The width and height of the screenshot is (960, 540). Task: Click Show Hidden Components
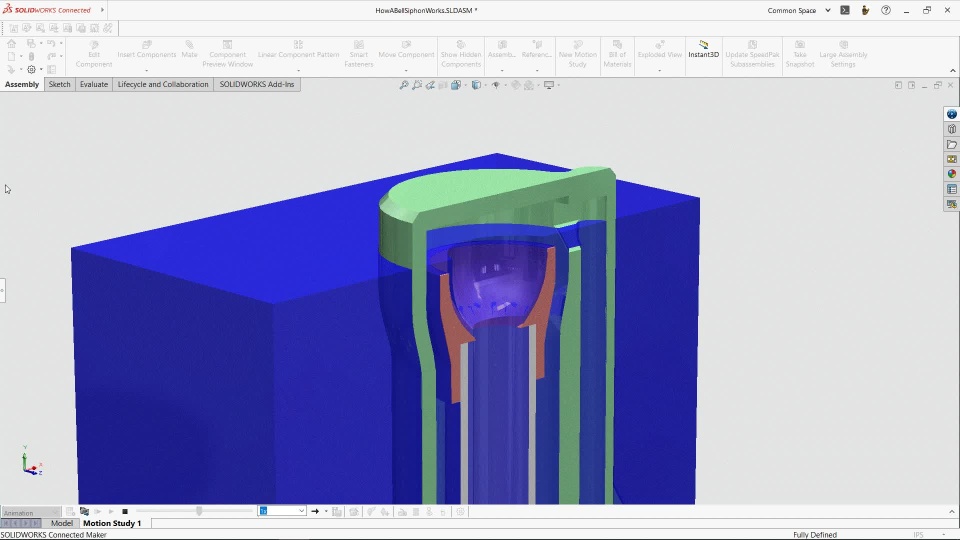click(461, 54)
